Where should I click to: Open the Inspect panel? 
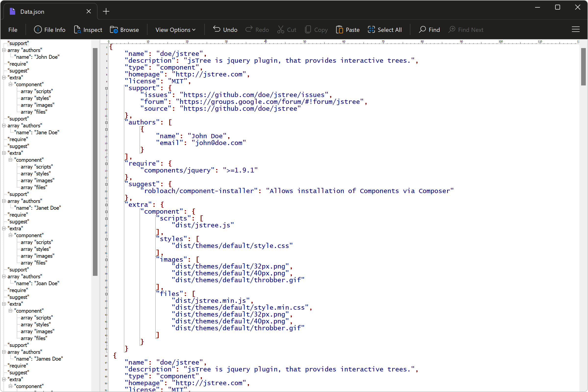(x=87, y=29)
